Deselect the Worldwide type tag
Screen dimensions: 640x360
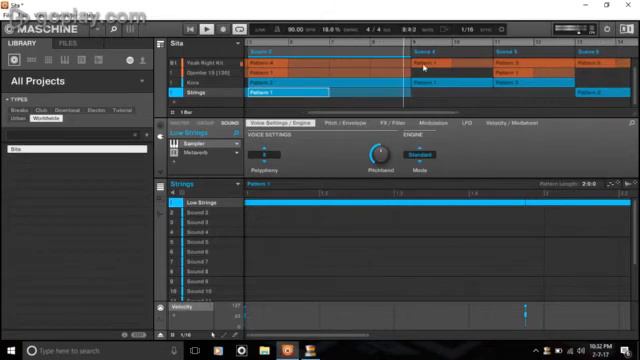(x=46, y=118)
